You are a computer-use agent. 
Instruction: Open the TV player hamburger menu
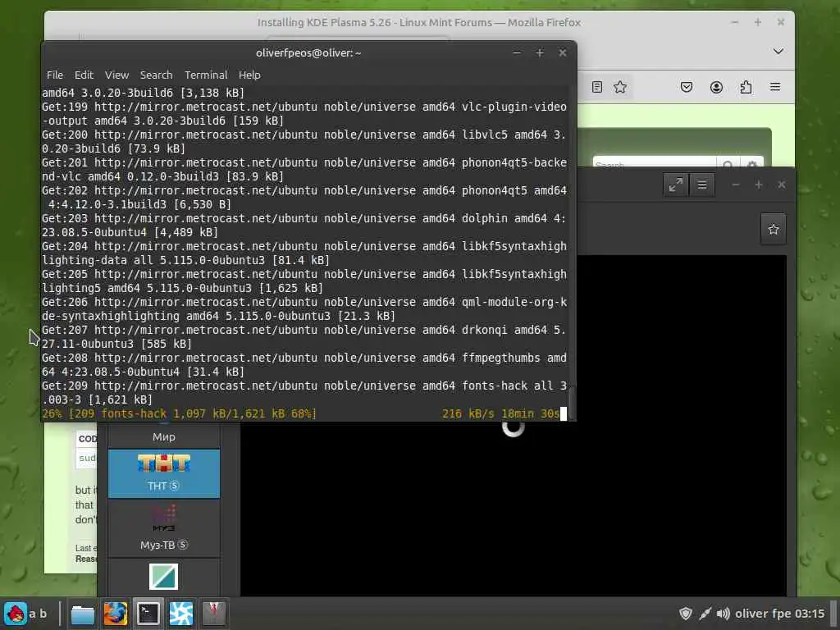coord(702,185)
